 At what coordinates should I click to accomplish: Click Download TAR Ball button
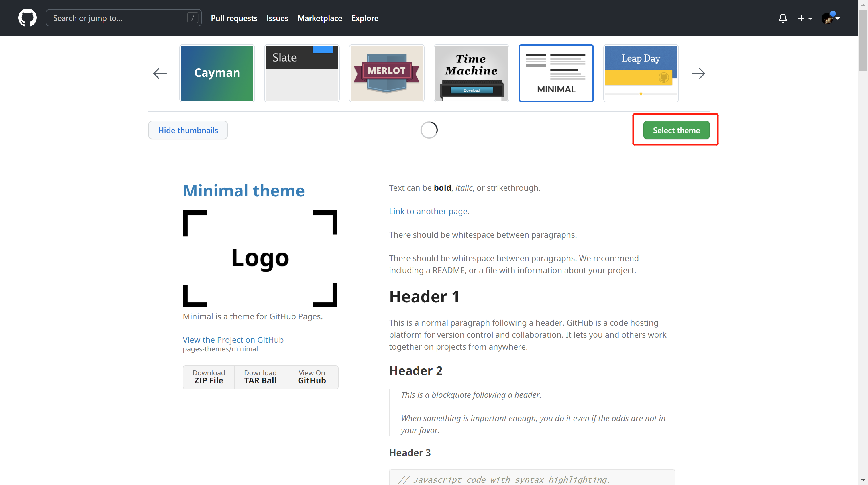260,377
